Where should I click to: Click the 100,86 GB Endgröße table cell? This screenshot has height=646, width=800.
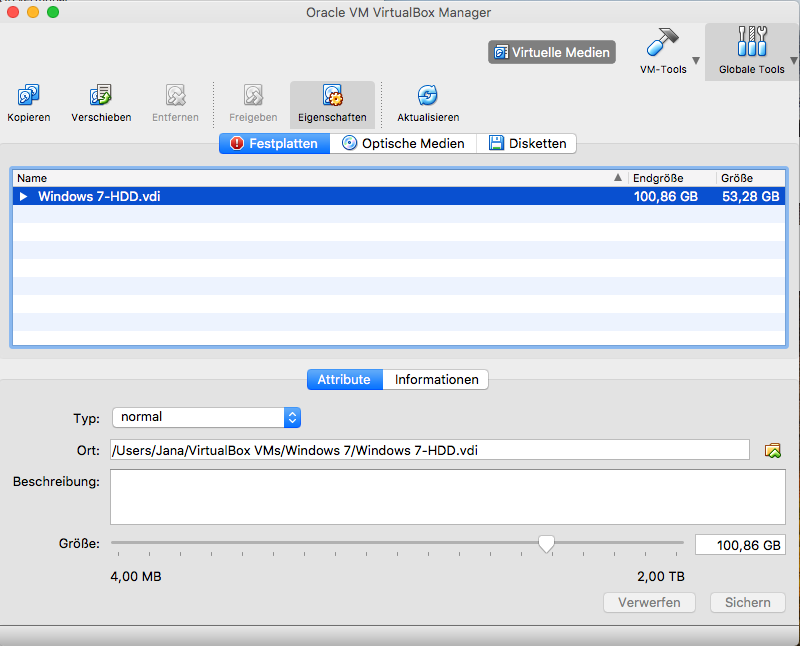click(665, 196)
